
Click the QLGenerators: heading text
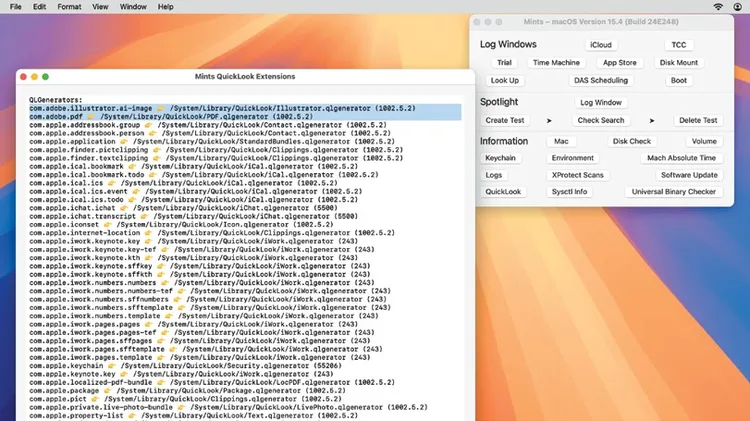coord(55,100)
